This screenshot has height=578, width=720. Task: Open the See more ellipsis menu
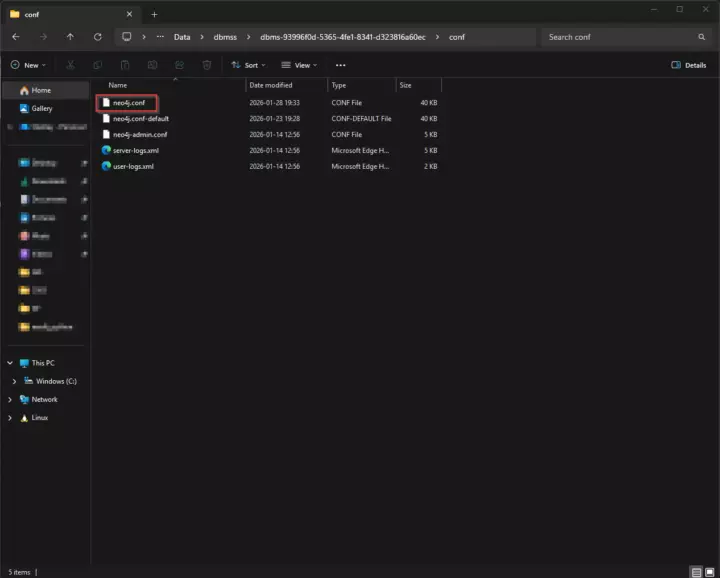click(340, 65)
